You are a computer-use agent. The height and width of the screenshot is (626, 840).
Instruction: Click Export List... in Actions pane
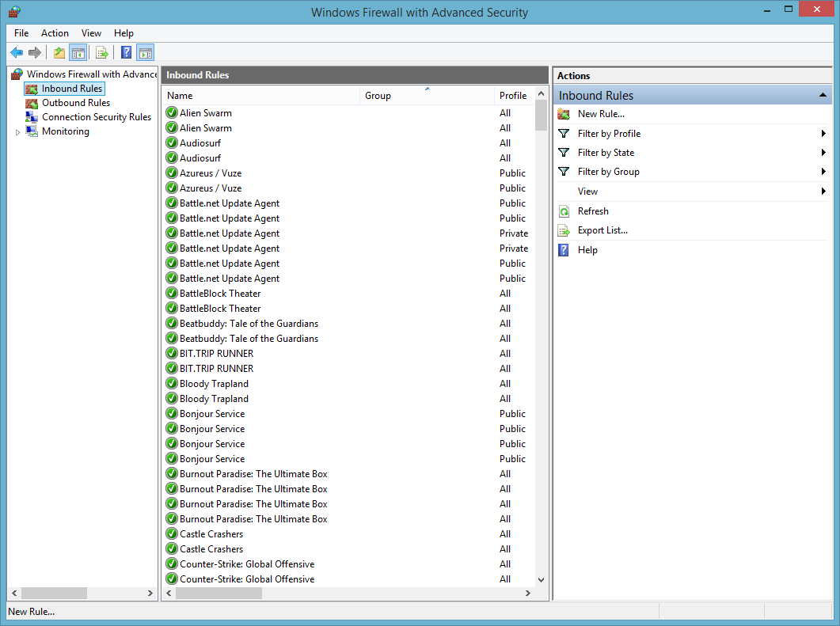pos(602,231)
